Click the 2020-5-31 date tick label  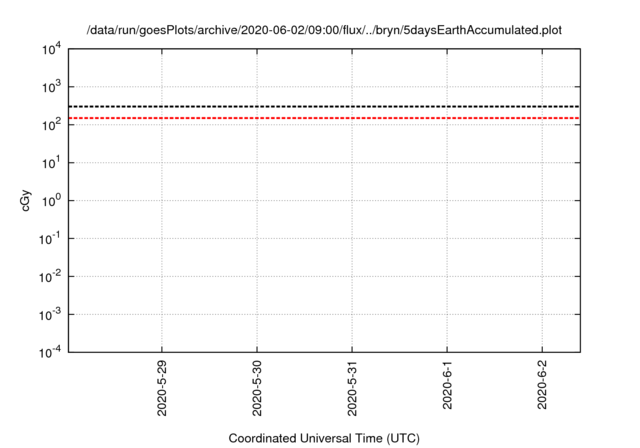[352, 388]
